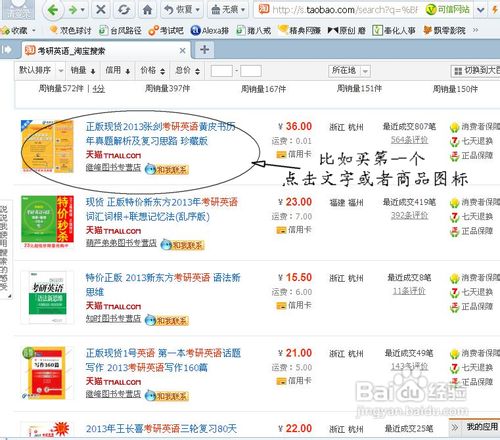The width and height of the screenshot is (500, 440).
Task: Open the 正版现货2013张剑考研英语黄皮书 title link
Action: click(x=161, y=134)
